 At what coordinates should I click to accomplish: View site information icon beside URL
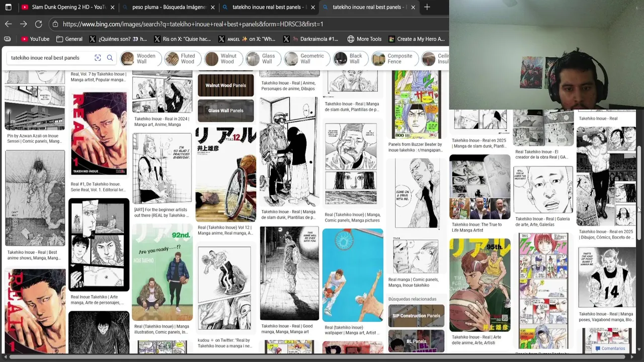55,24
